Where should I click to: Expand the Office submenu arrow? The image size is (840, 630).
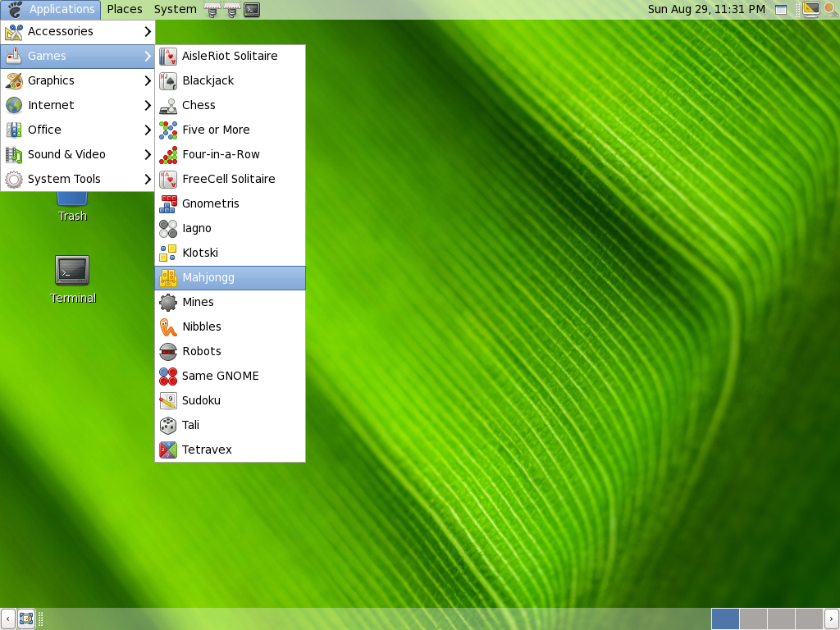148,130
